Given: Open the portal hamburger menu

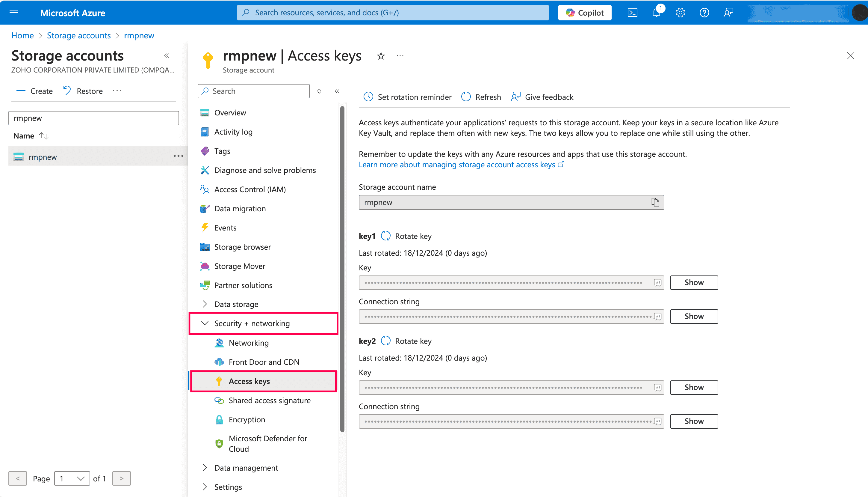Looking at the screenshot, I should [x=14, y=13].
